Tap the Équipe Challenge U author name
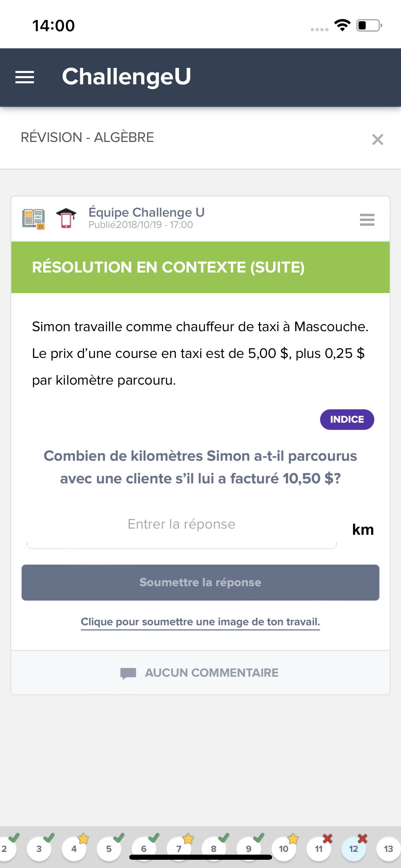Viewport: 401px width, 868px height. coord(146,213)
